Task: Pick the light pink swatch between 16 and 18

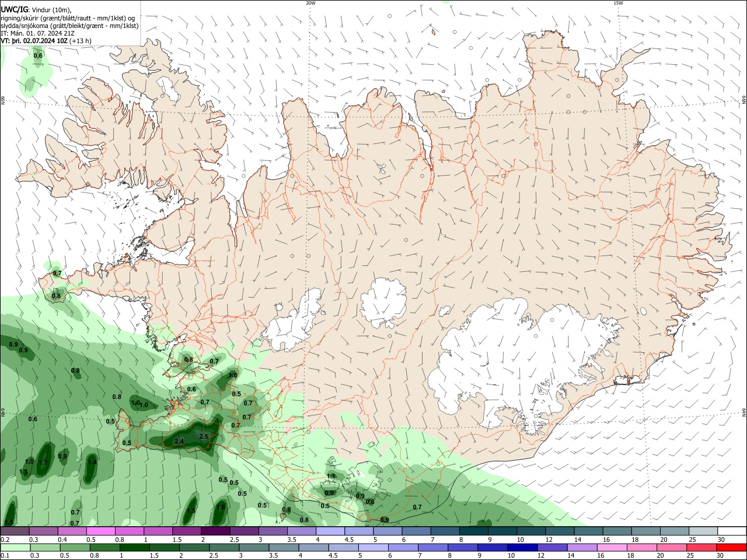Action: coord(612,547)
